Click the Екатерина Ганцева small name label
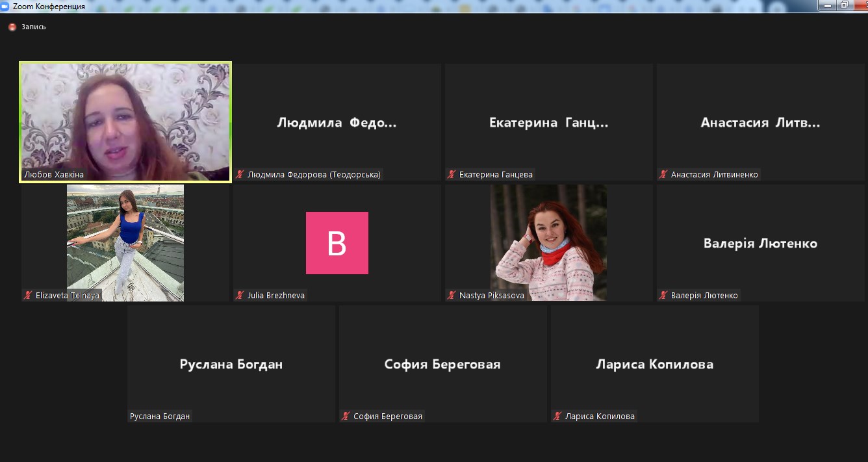Viewport: 868px width, 462px height. tap(496, 174)
